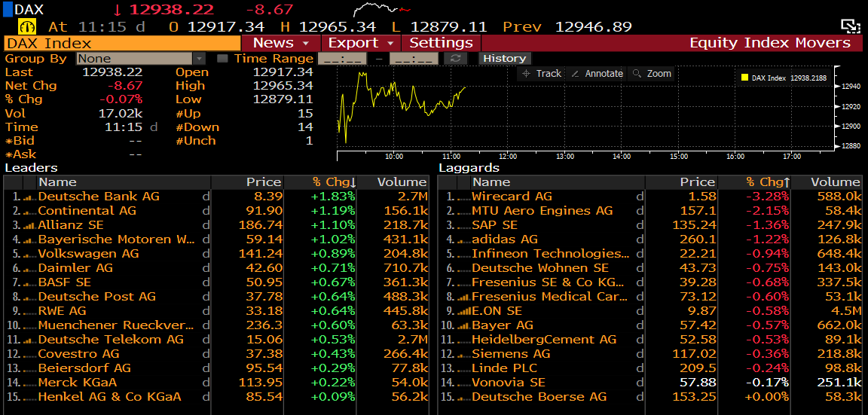Open the Settings menu
The height and width of the screenshot is (415, 868).
coord(442,43)
